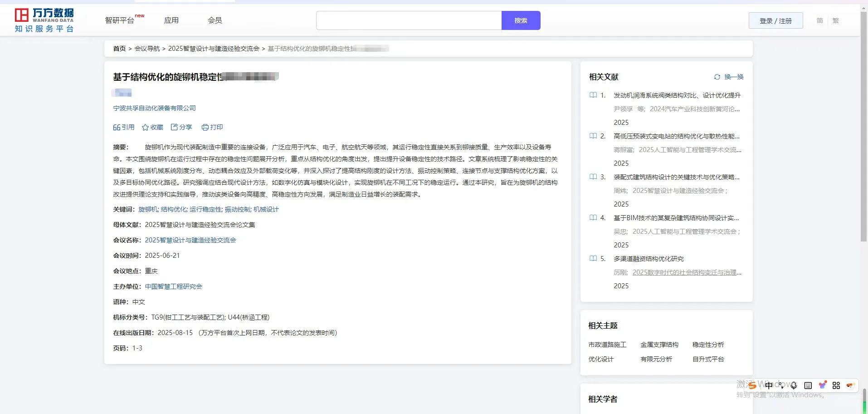This screenshot has width=868, height=414.
Task: Open the virtual keyboard icon in the tray
Action: [807, 385]
